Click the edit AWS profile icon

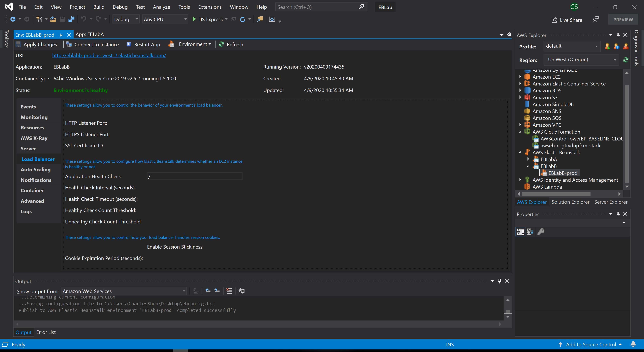tap(616, 46)
